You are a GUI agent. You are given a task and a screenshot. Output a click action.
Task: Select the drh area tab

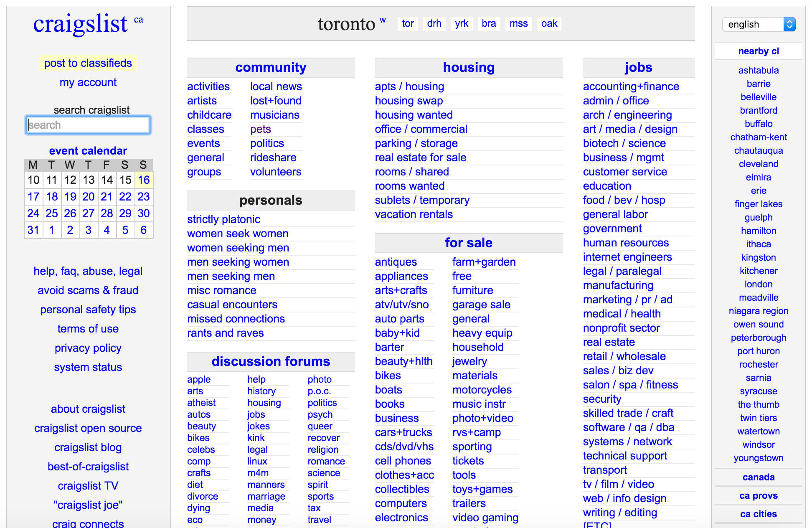coord(434,23)
